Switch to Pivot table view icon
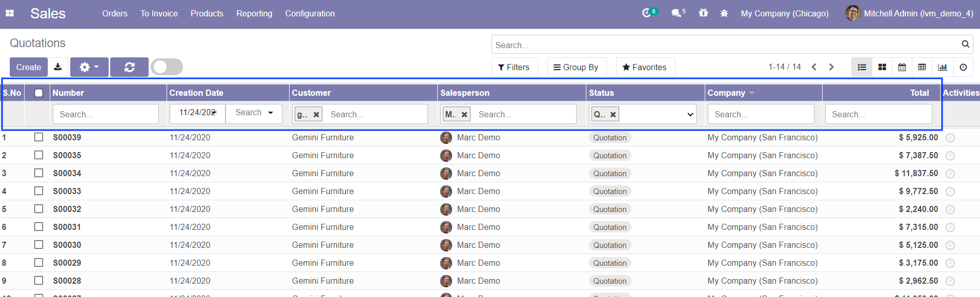Screen dimensions: 980x297 [922, 67]
